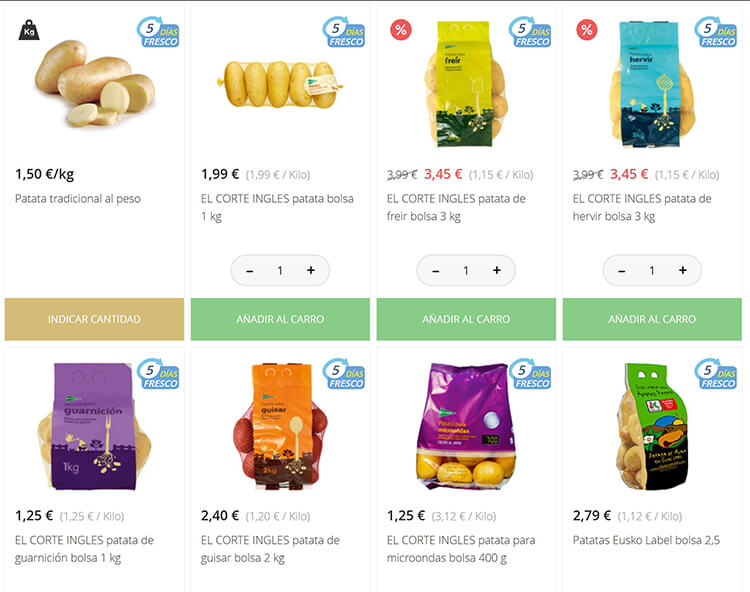Click the red percent discount badge on patata de hervir
Viewport: 750px width, 592px height.
(x=587, y=30)
